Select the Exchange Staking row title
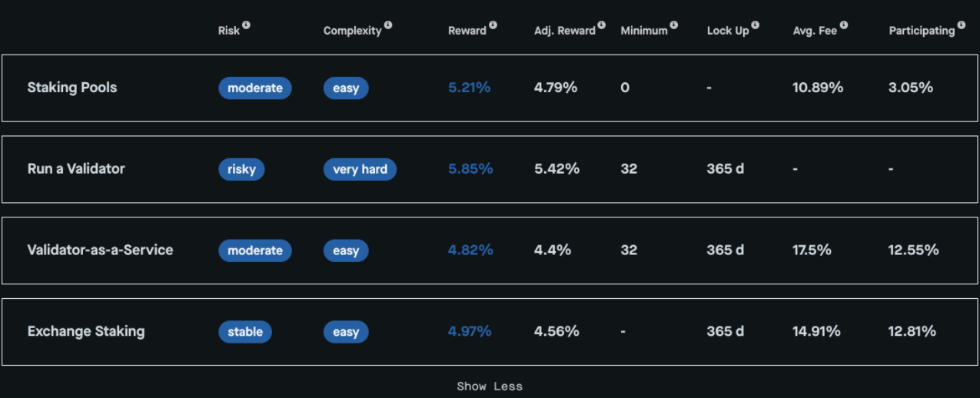This screenshot has width=980, height=398. (x=86, y=332)
